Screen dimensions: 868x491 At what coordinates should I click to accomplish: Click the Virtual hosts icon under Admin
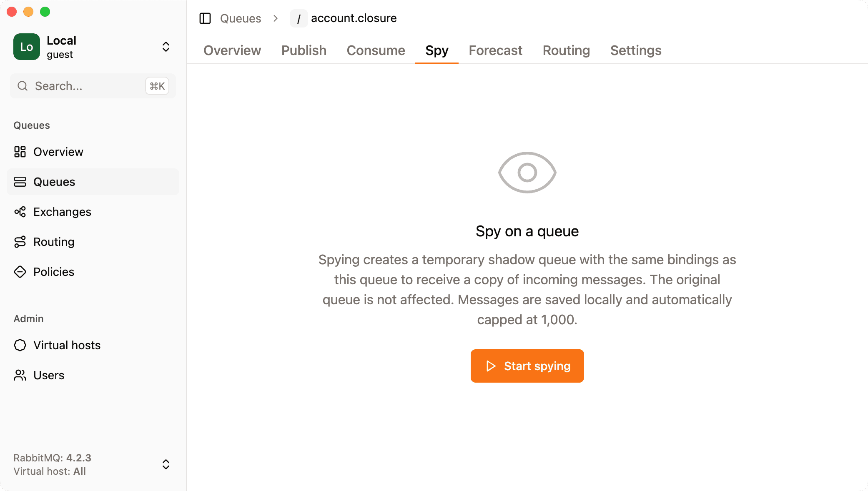point(20,345)
